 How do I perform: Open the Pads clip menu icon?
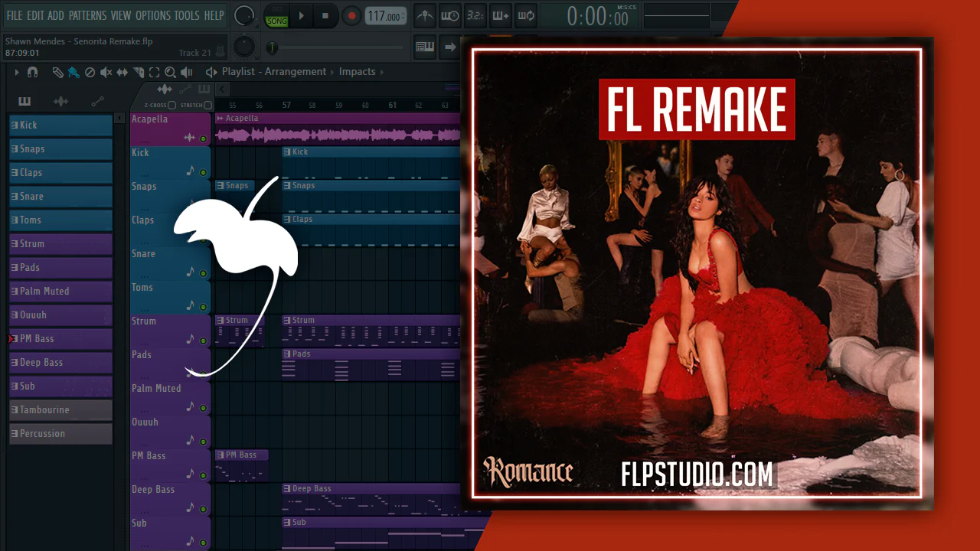point(287,354)
